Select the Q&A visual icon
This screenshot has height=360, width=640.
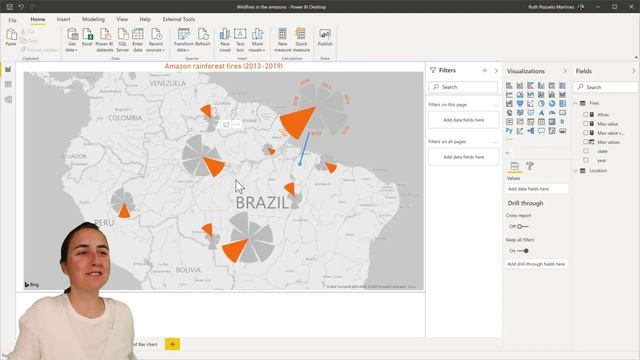541,131
